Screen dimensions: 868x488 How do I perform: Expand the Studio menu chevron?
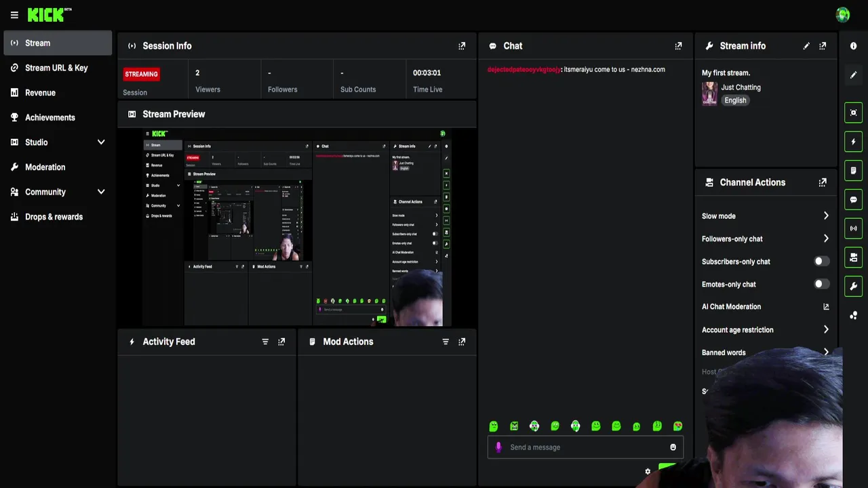(x=101, y=142)
